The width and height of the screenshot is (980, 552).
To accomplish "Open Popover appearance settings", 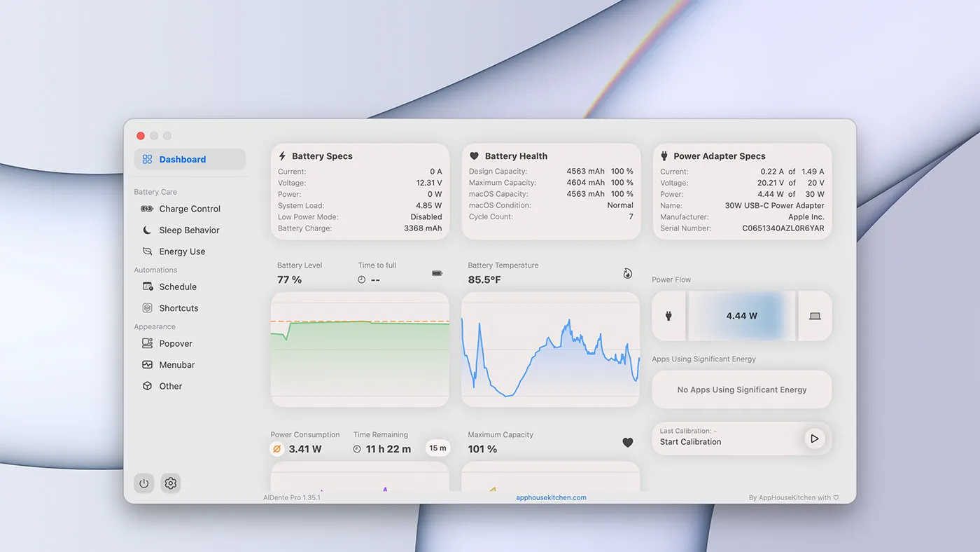I will [176, 343].
